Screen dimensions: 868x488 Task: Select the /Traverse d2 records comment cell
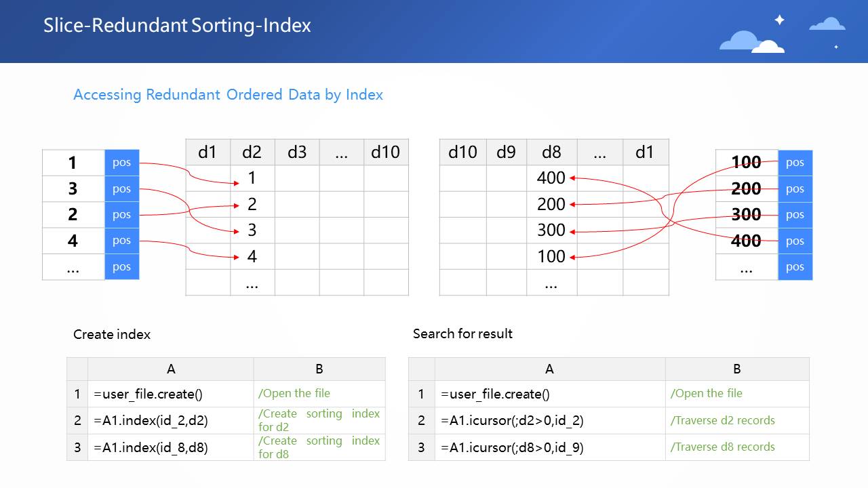point(736,420)
